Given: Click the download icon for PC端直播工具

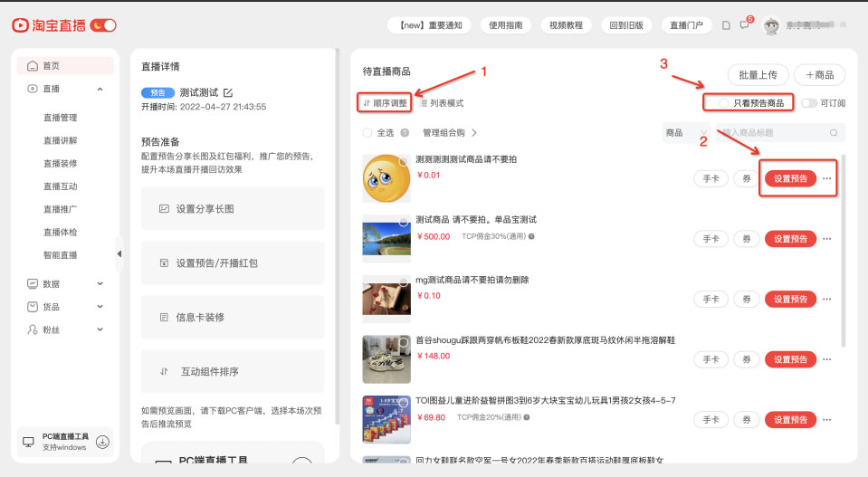Looking at the screenshot, I should pos(102,442).
